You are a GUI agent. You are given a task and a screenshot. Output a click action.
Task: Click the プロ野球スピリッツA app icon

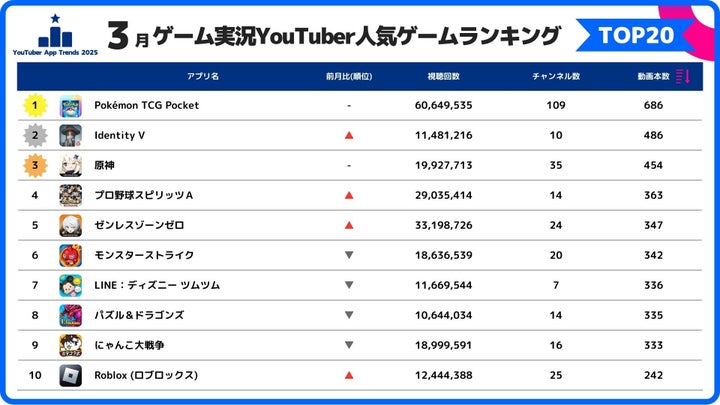point(70,195)
